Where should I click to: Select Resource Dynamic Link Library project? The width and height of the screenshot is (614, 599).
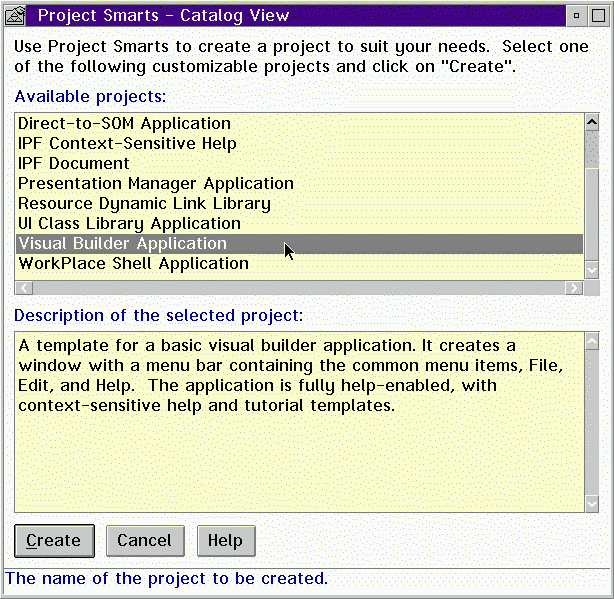(300, 204)
